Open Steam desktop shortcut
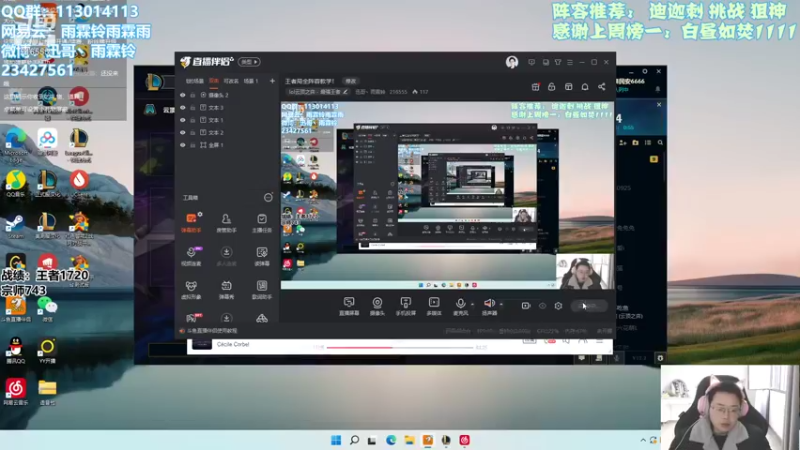Image resolution: width=800 pixels, height=450 pixels. [15, 227]
